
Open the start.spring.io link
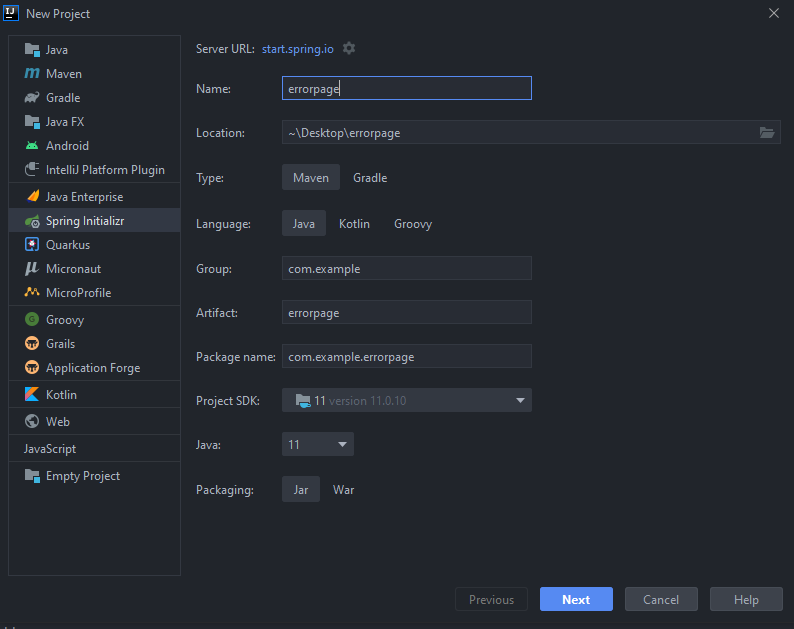pos(298,49)
